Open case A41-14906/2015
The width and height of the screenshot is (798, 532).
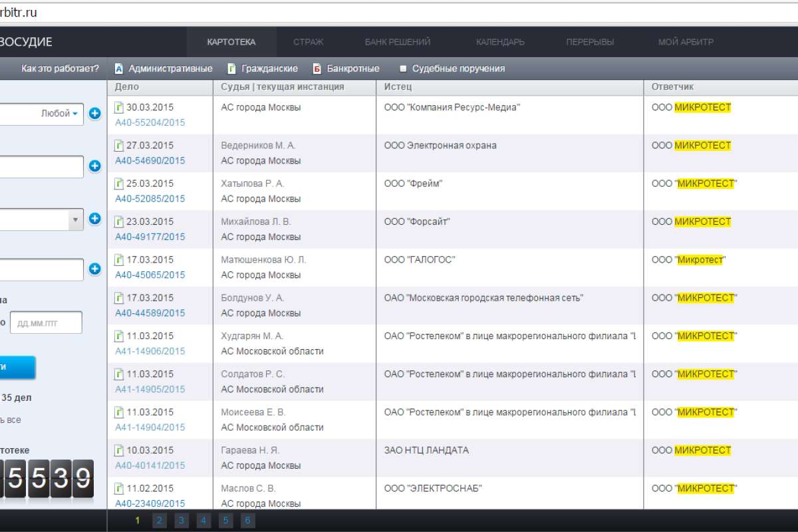(x=150, y=351)
